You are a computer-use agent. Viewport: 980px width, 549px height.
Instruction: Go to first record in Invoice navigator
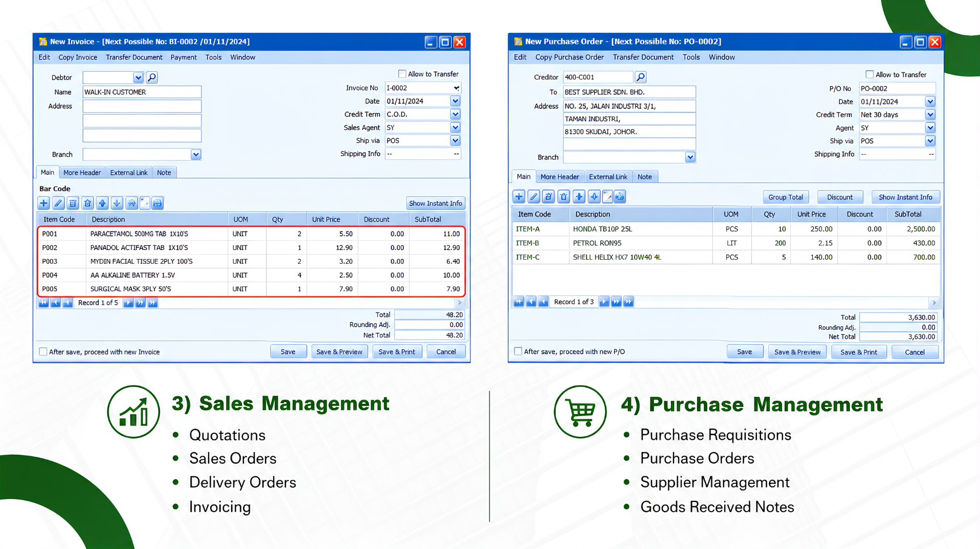pyautogui.click(x=44, y=303)
